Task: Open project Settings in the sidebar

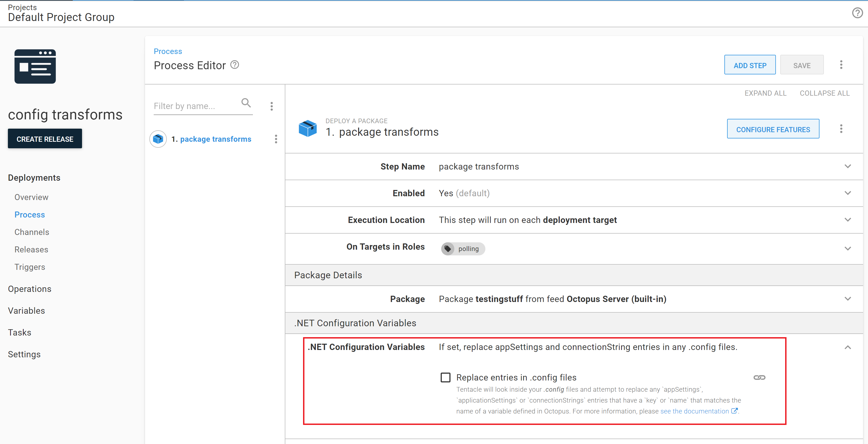Action: pos(24,354)
